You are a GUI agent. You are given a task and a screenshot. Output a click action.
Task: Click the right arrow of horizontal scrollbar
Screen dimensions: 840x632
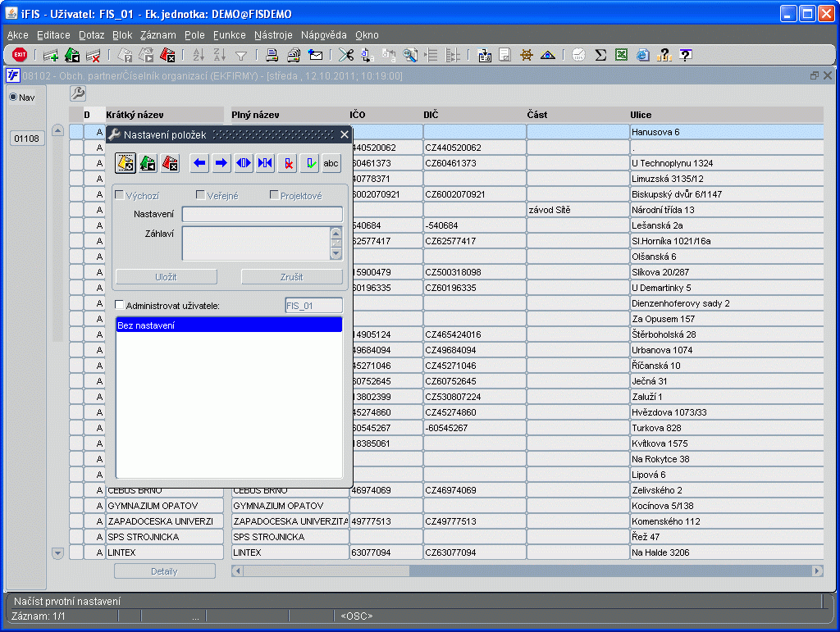click(817, 571)
